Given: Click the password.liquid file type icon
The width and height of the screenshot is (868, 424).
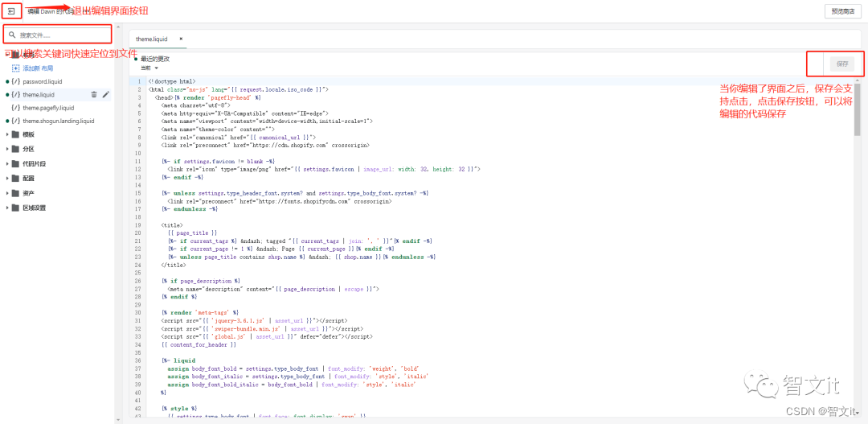Looking at the screenshot, I should pyautogui.click(x=15, y=81).
